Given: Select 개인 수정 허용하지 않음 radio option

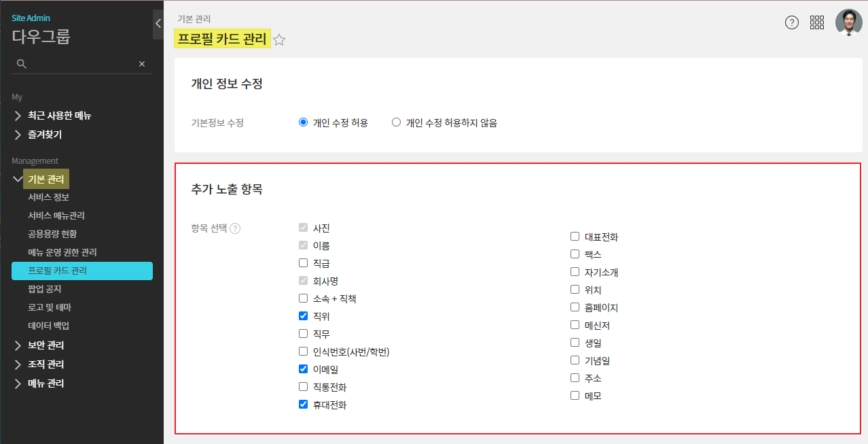Looking at the screenshot, I should [x=397, y=123].
